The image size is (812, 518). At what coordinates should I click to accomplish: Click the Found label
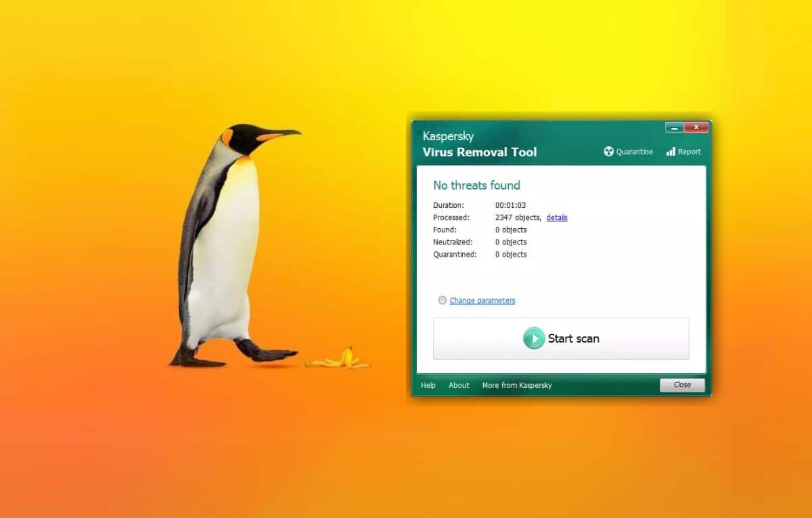(x=444, y=230)
